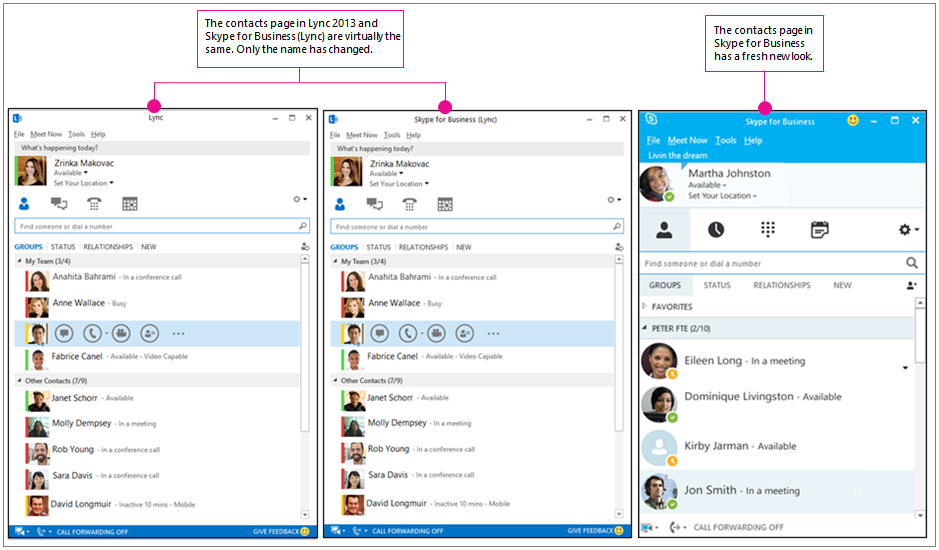Click search magnifier in Lync window

point(302,226)
